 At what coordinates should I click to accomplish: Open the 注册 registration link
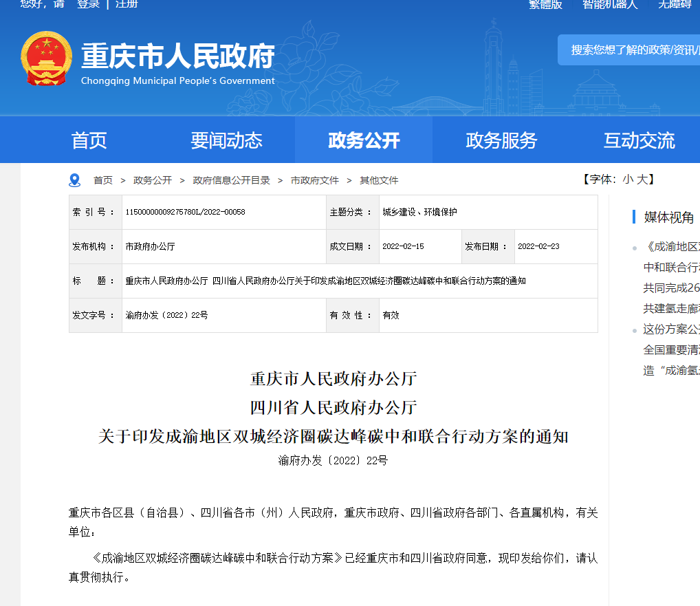click(127, 4)
